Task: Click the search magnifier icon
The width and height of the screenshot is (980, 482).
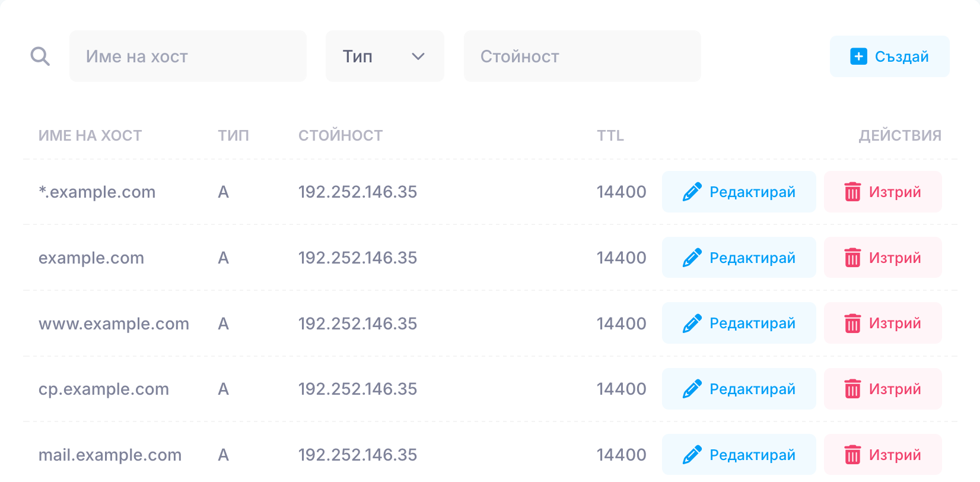Action: click(40, 56)
